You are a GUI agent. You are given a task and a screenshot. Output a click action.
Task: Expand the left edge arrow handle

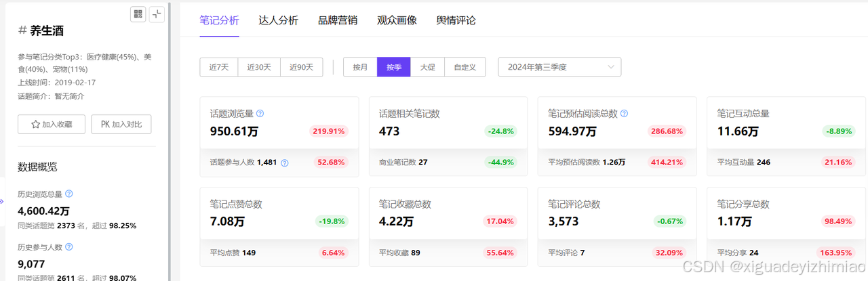(2, 201)
